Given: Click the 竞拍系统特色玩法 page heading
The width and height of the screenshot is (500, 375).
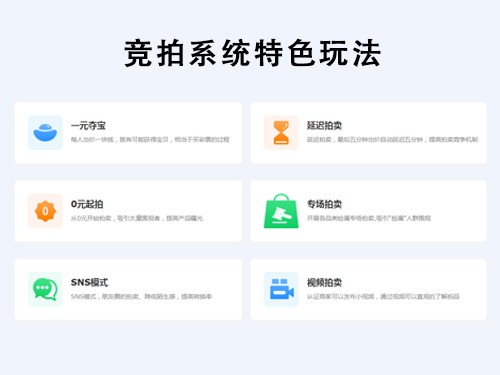Looking at the screenshot, I should pyautogui.click(x=252, y=53).
